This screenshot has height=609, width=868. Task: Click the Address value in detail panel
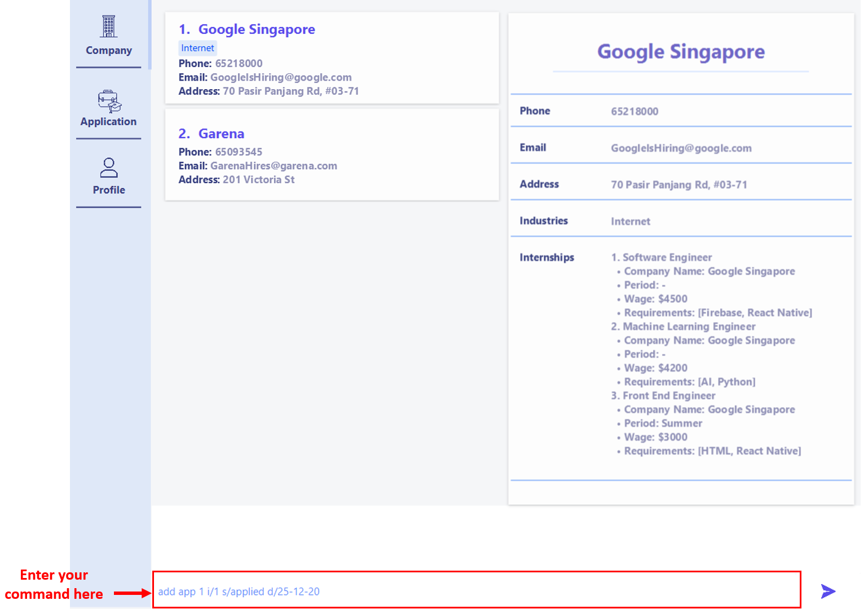(x=679, y=184)
